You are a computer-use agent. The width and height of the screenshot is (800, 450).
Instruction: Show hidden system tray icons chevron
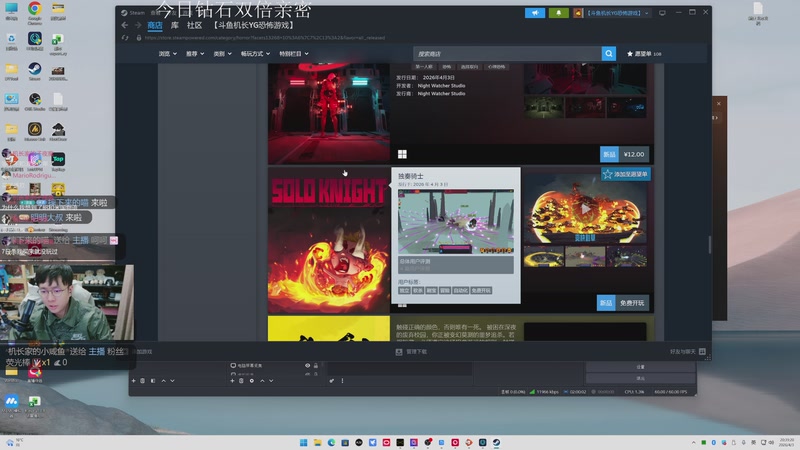[x=693, y=442]
